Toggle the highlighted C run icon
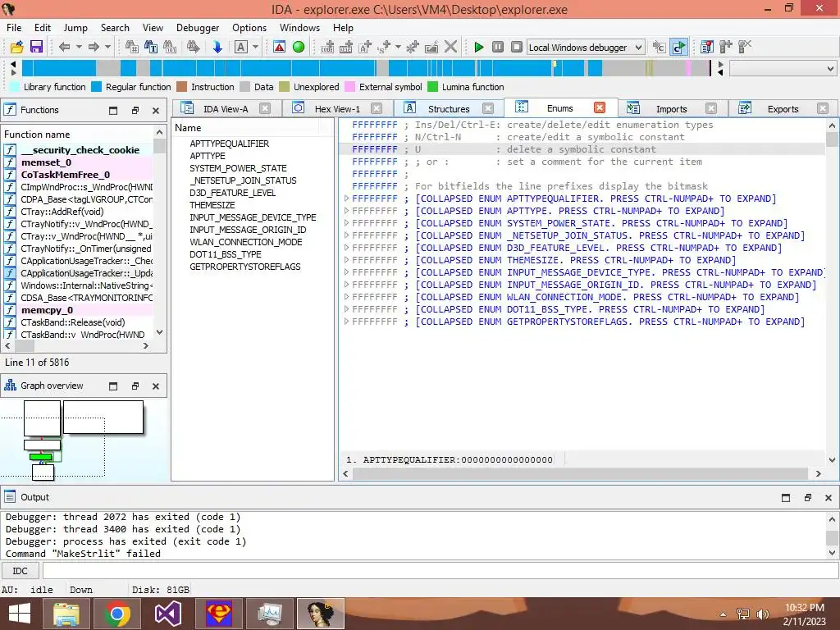 [678, 47]
